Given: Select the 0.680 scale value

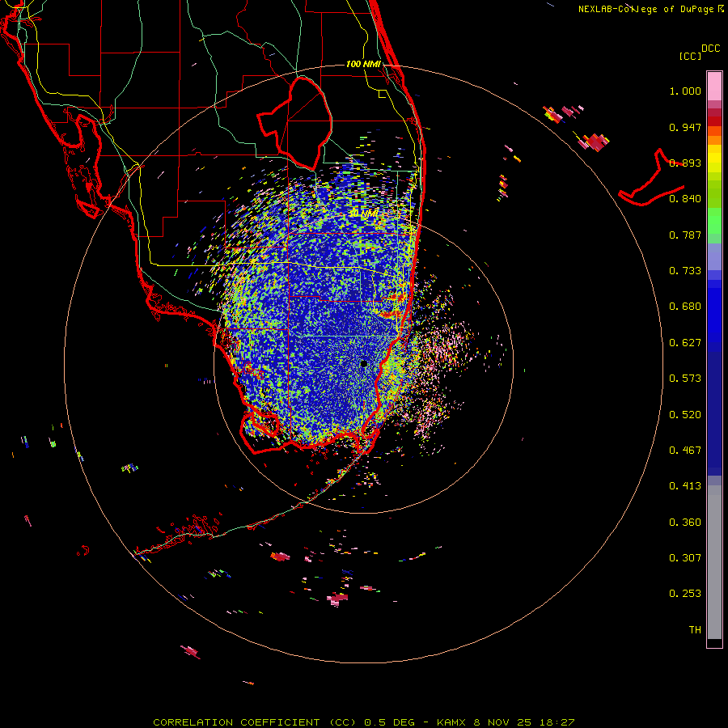Looking at the screenshot, I should (685, 307).
